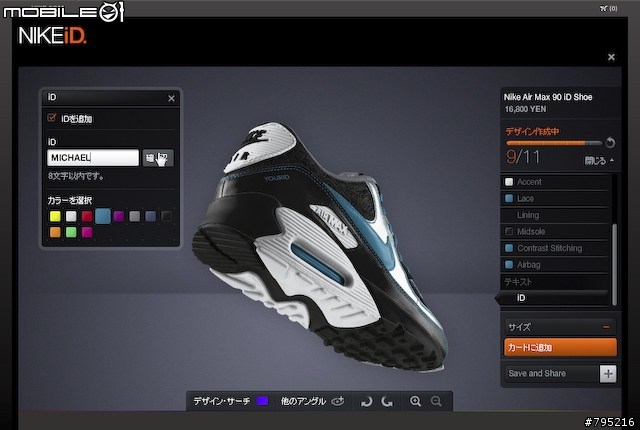Confirm the iD text entry button
Image resolution: width=640 pixels, height=430 pixels.
click(158, 158)
